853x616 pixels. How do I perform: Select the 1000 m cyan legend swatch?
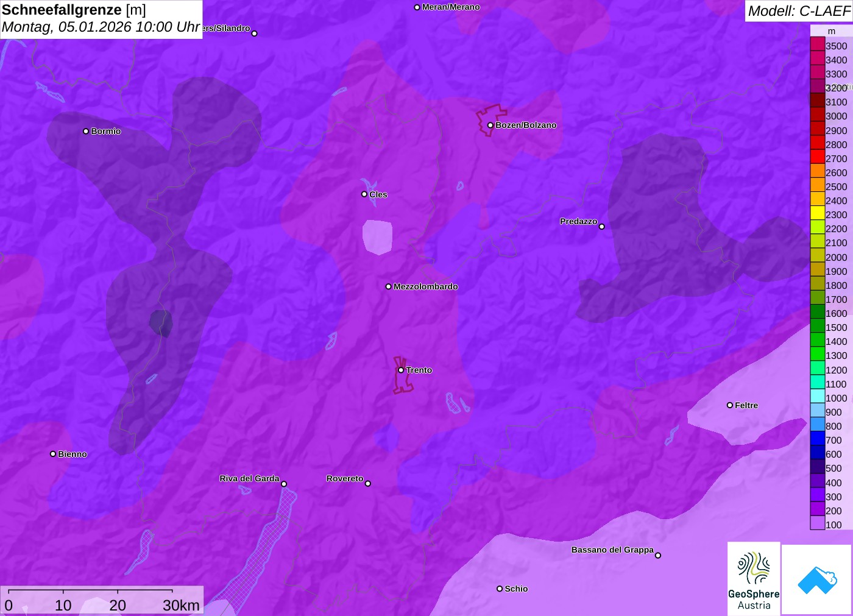818,396
